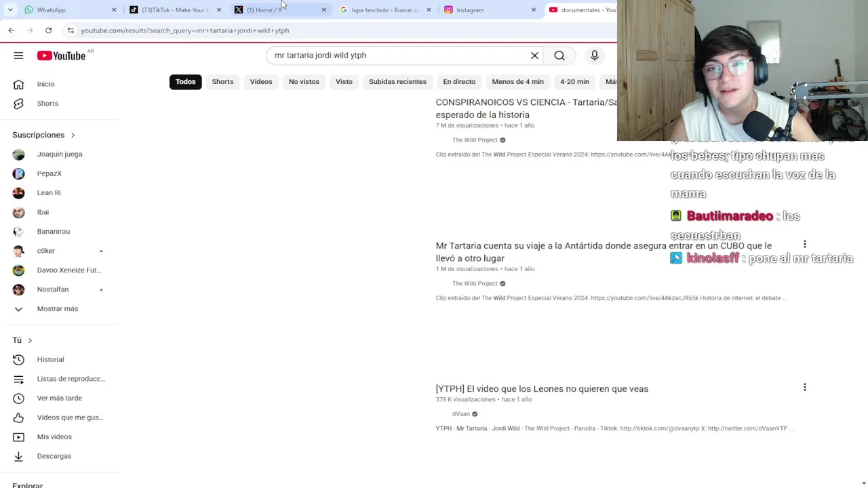Focus the browser address bar URL

(x=184, y=30)
